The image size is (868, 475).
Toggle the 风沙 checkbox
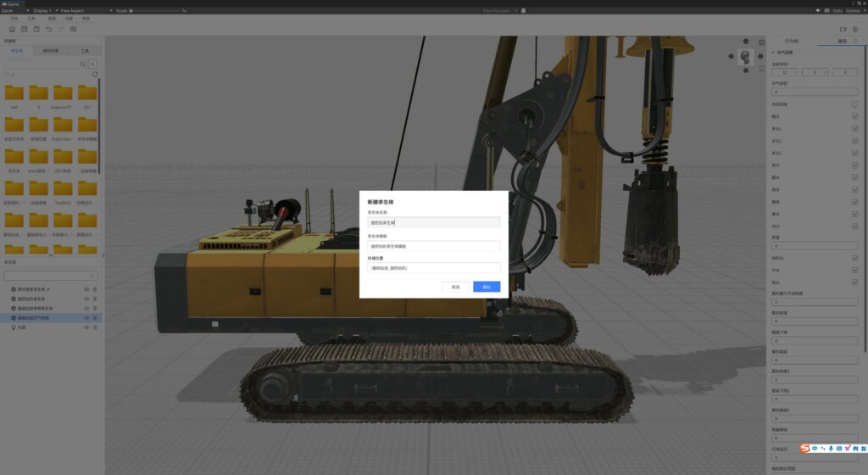point(854,226)
